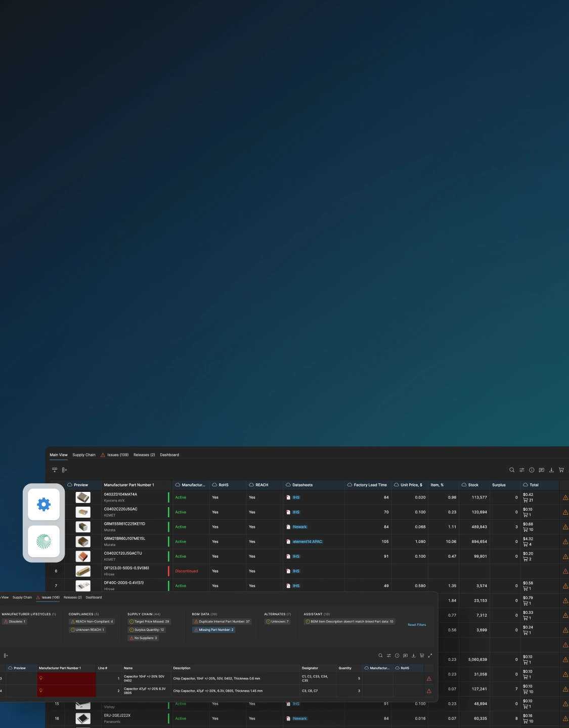
Task: Click Reset Filters
Action: tap(417, 625)
